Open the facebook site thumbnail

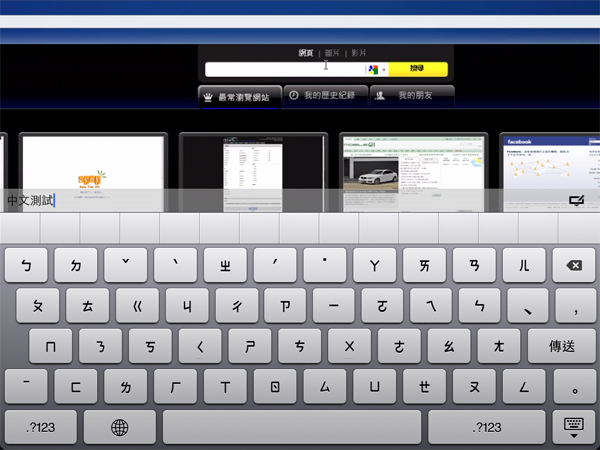(x=549, y=172)
